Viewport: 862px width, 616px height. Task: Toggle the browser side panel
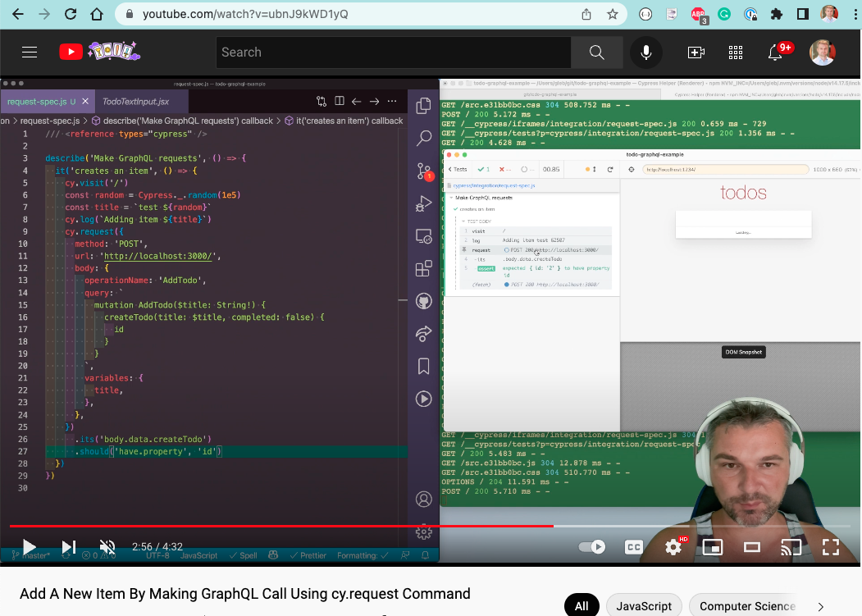[x=803, y=14]
